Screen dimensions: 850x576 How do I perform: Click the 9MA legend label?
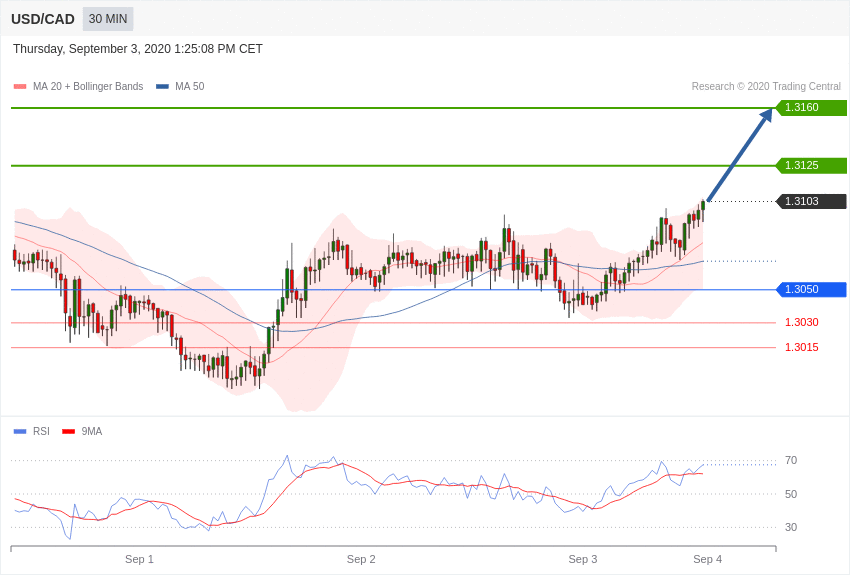(92, 431)
